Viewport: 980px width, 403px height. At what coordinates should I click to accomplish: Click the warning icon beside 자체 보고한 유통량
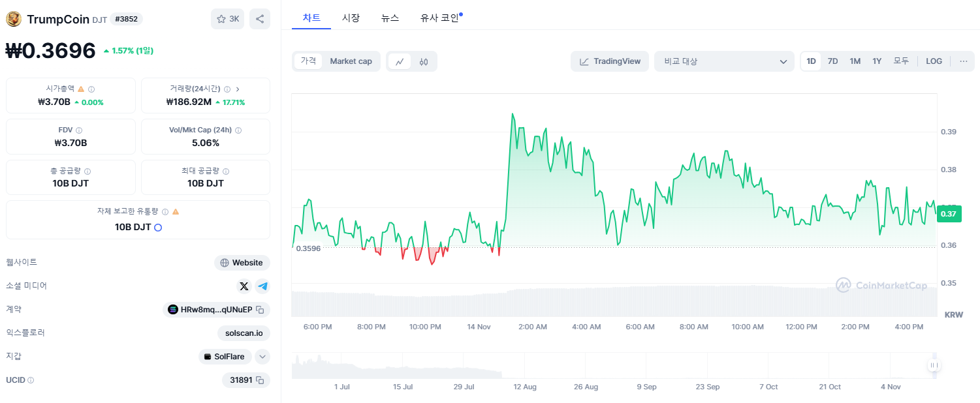coord(176,212)
